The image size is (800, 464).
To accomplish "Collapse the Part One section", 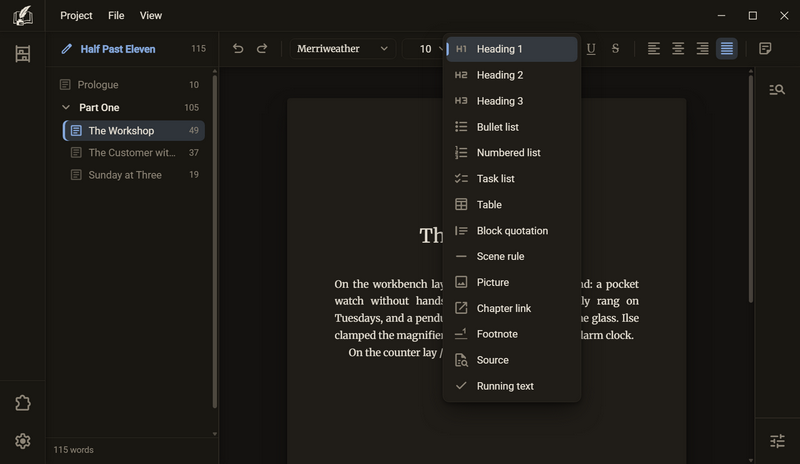I will 66,107.
